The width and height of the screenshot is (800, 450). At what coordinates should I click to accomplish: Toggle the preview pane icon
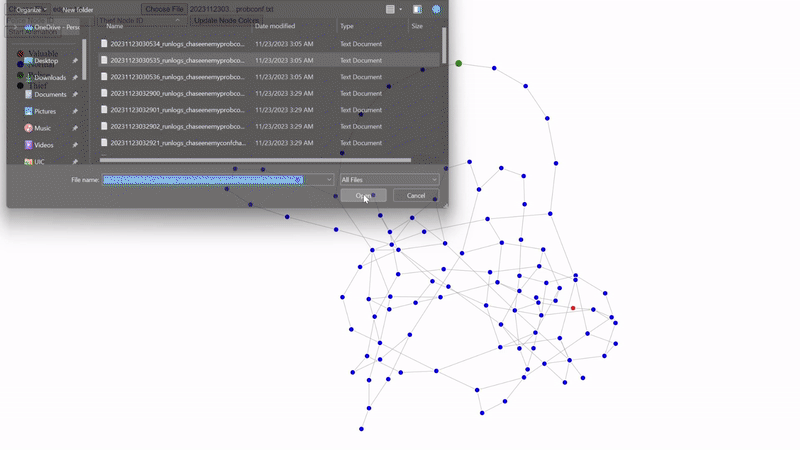(x=417, y=9)
